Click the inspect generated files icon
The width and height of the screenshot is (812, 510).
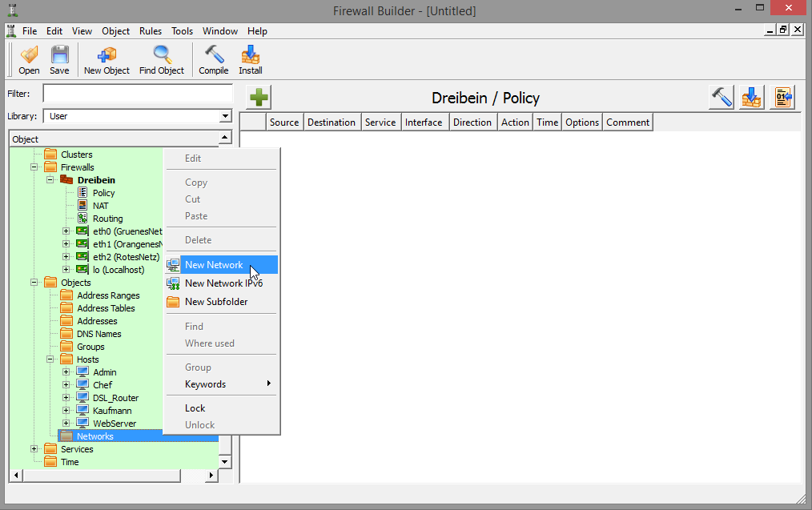click(782, 98)
